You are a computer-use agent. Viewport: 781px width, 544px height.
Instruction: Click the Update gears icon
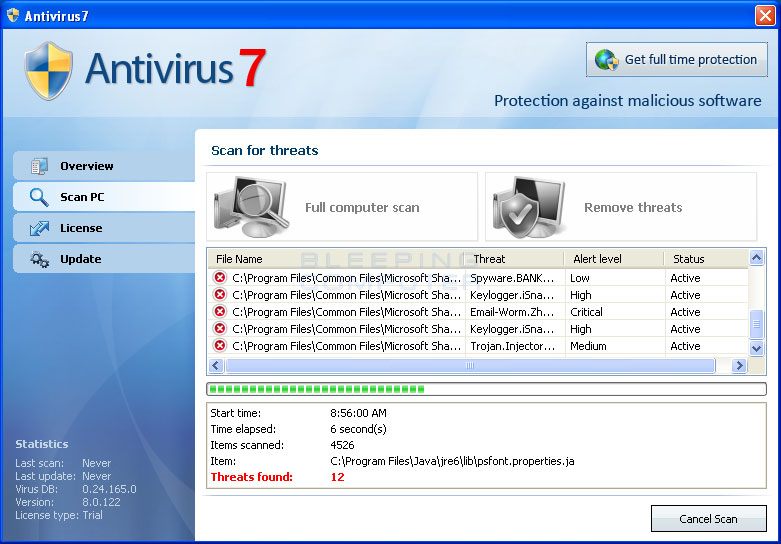point(39,259)
